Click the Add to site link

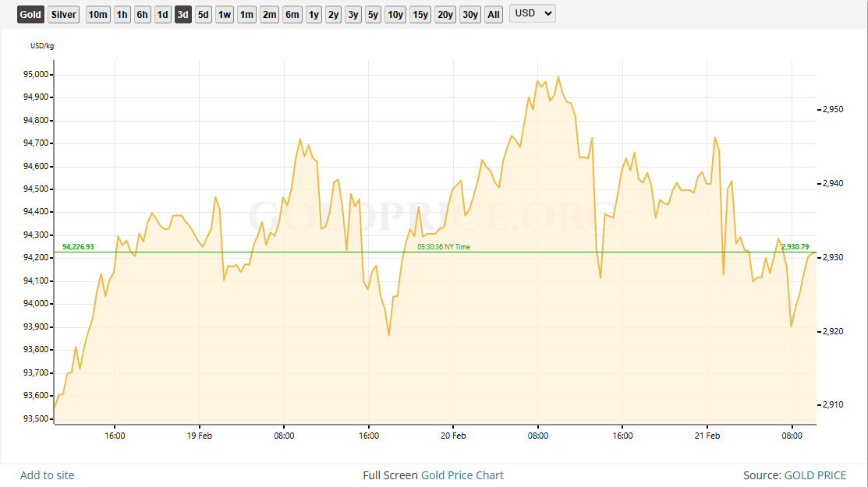48,475
